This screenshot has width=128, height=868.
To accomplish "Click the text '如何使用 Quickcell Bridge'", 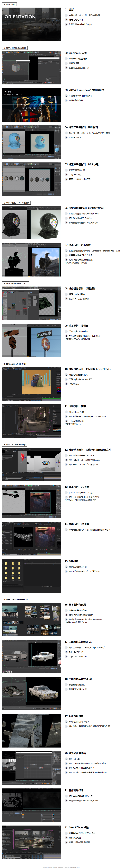I will (80, 24).
